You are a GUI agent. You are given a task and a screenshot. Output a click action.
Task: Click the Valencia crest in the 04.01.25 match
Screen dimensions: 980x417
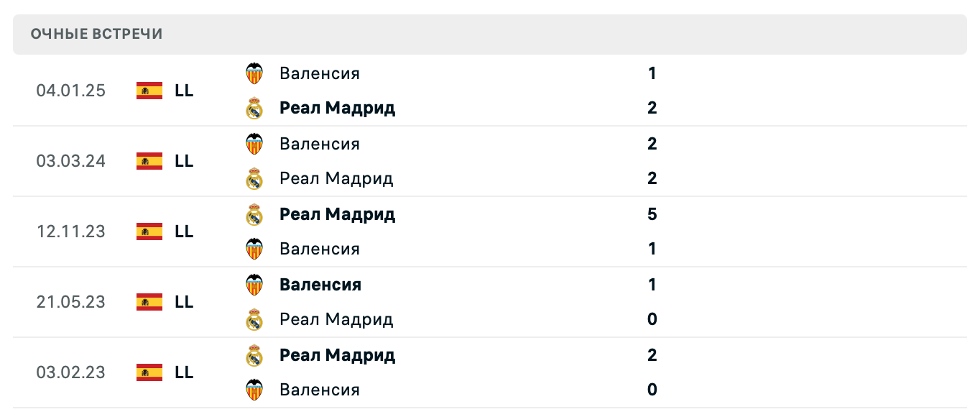click(254, 73)
